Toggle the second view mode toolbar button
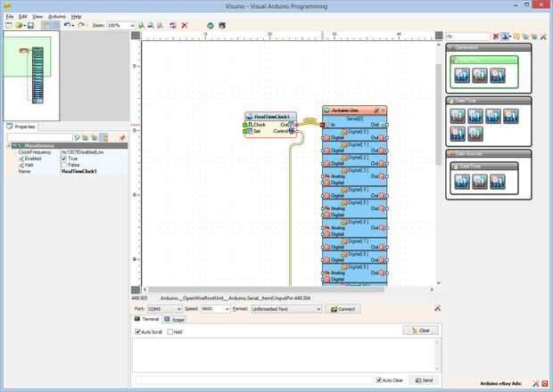This screenshot has width=553, height=392. (x=55, y=25)
